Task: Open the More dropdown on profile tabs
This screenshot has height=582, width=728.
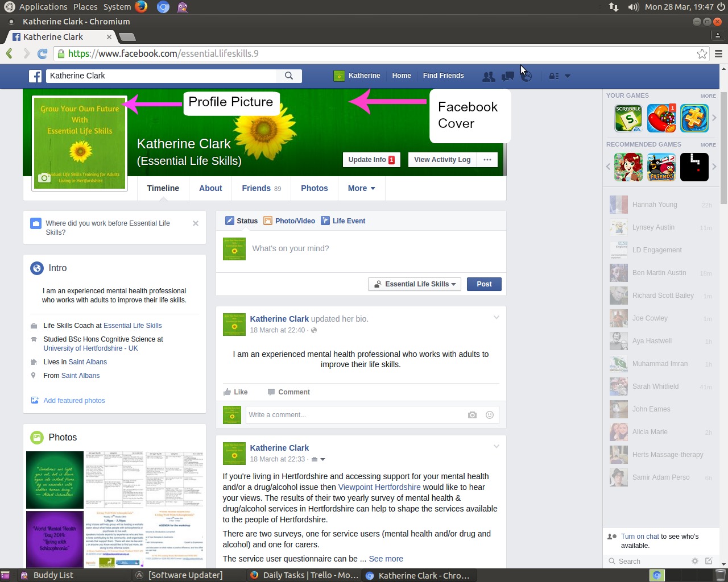Action: coord(362,188)
